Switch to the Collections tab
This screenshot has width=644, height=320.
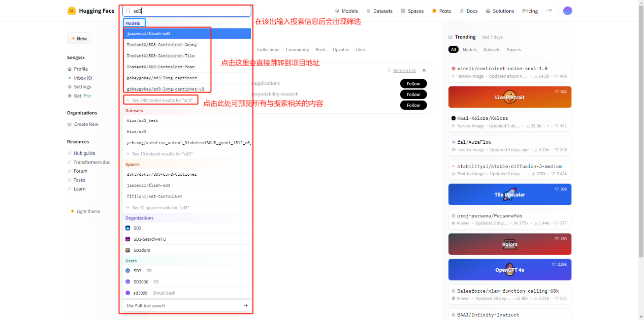268,50
